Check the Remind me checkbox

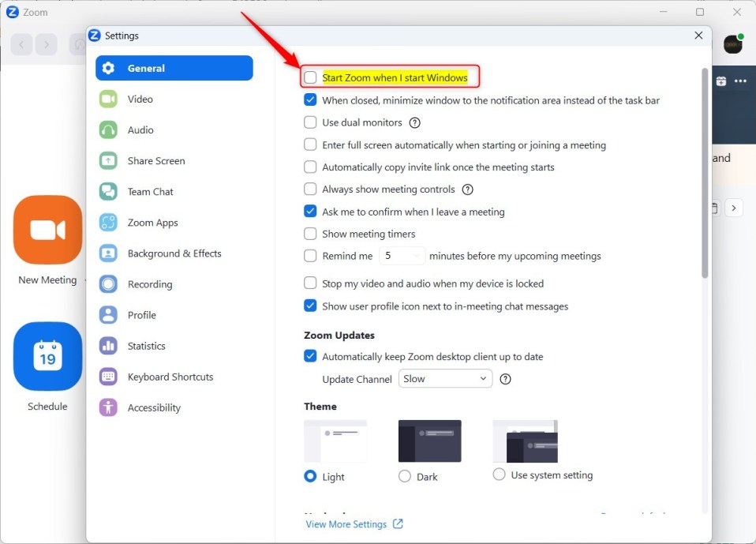pyautogui.click(x=310, y=256)
